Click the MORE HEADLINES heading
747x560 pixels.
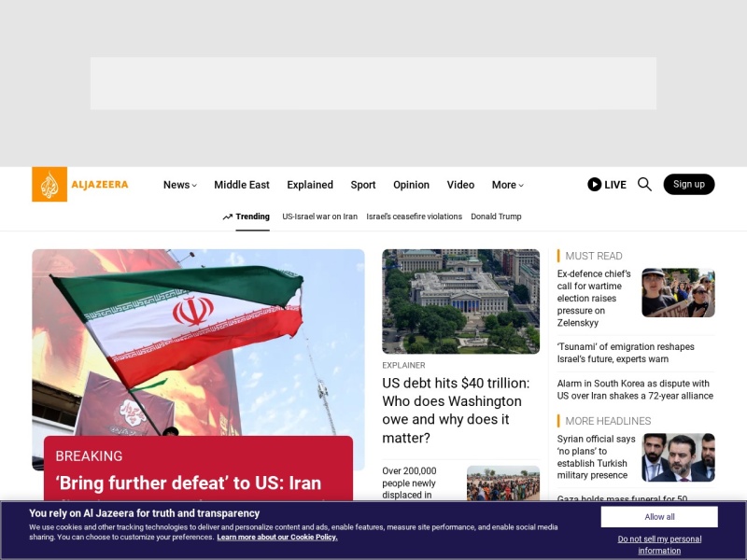pyautogui.click(x=608, y=421)
